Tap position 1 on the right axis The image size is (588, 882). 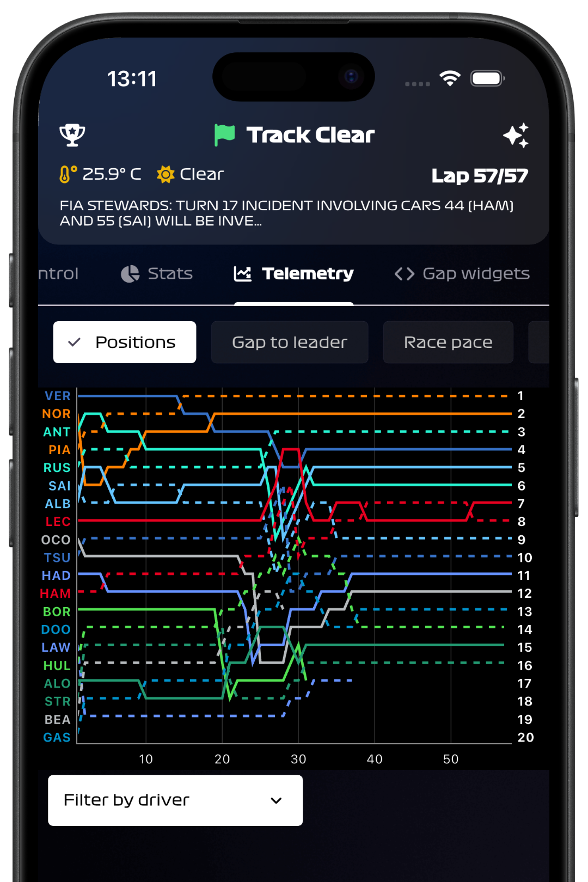(520, 396)
